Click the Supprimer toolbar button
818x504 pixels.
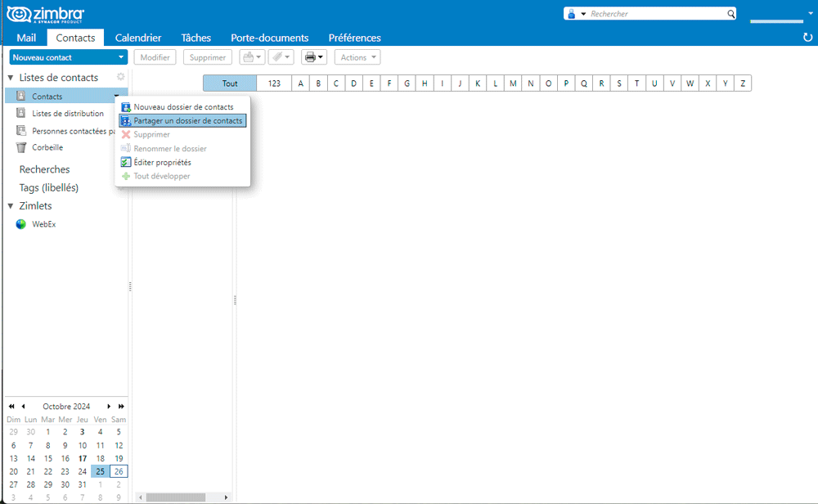(x=208, y=57)
